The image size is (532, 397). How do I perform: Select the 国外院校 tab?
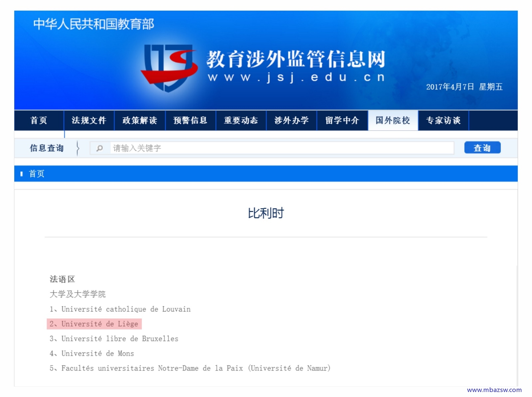click(393, 120)
